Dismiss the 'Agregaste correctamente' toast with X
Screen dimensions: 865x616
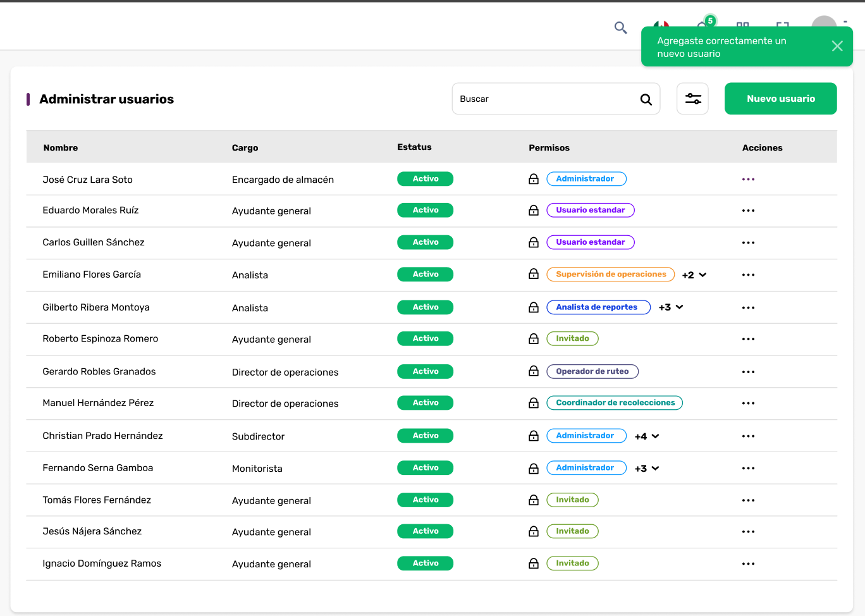coord(837,46)
